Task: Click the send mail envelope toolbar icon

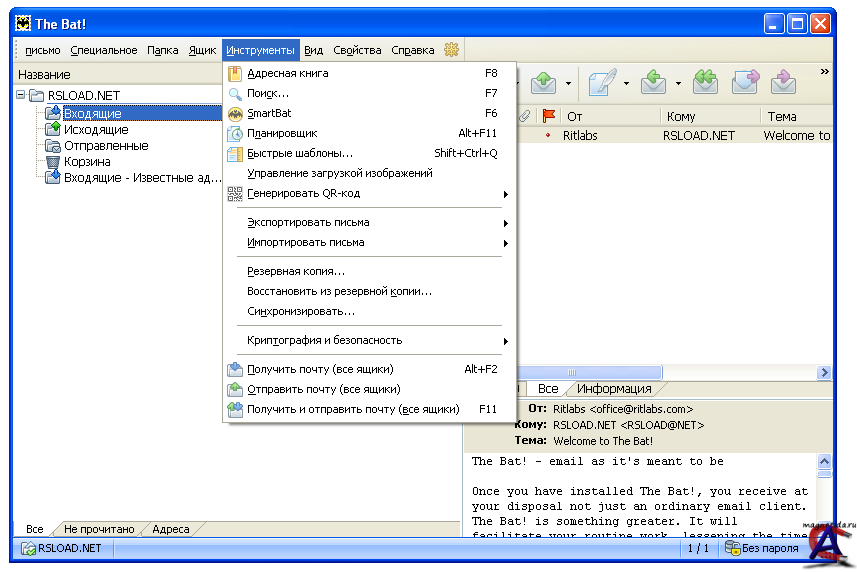Action: point(543,83)
